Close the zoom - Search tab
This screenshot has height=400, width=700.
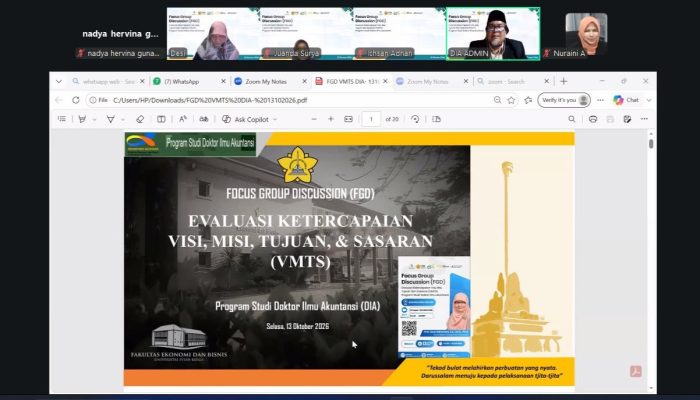click(546, 81)
